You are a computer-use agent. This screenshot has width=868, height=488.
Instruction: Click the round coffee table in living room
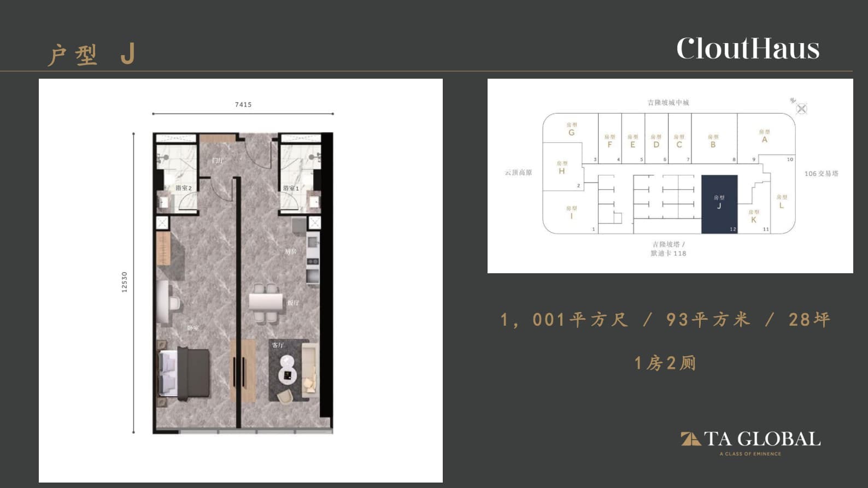point(288,375)
